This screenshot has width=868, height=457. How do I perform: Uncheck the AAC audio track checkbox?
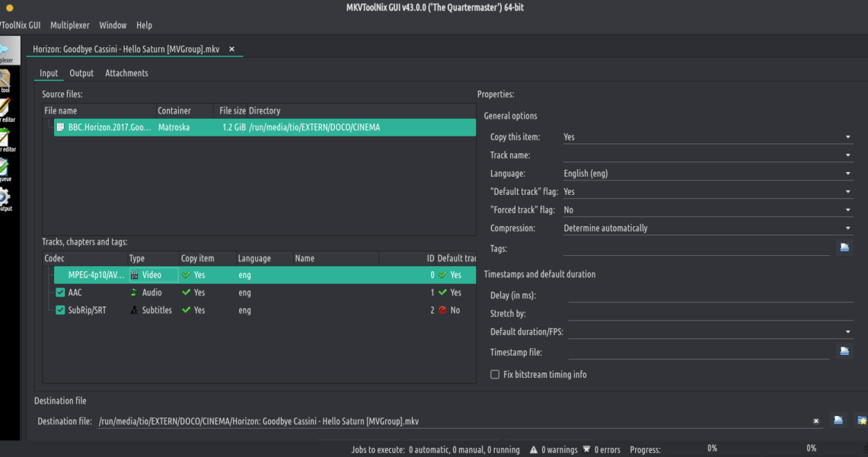[61, 292]
